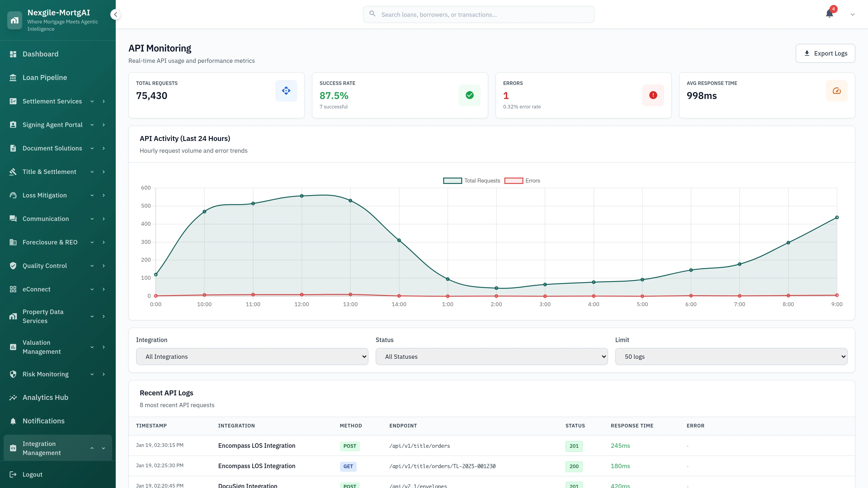Open the All Integrations dropdown
The width and height of the screenshot is (868, 488).
pyautogui.click(x=252, y=356)
